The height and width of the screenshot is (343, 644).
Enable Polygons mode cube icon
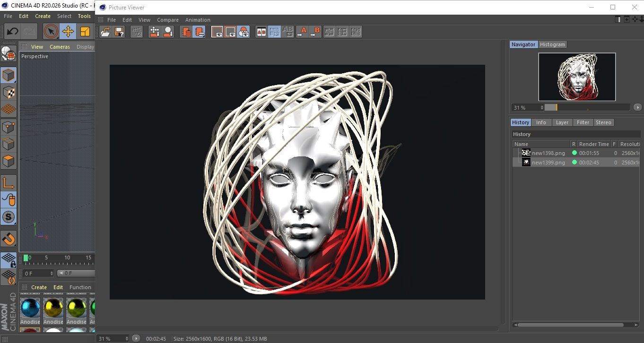click(9, 161)
